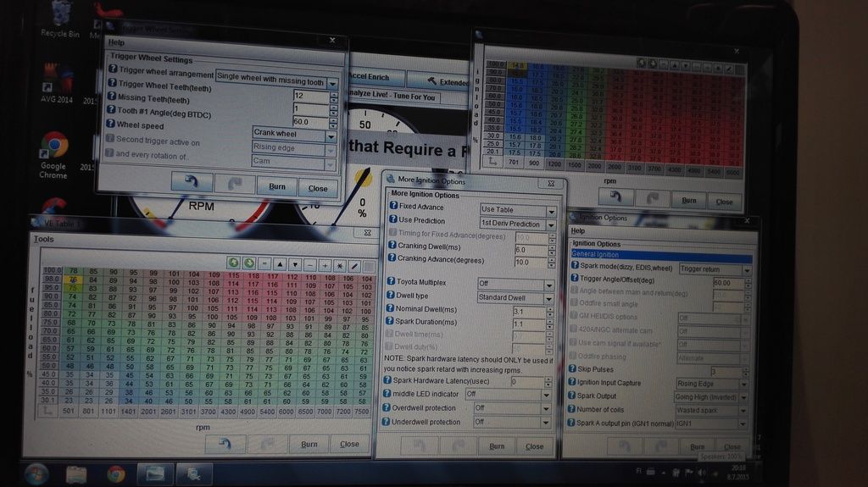Image resolution: width=868 pixels, height=487 pixels.
Task: Open Google Chrome desktop shortcut
Action: (53, 155)
